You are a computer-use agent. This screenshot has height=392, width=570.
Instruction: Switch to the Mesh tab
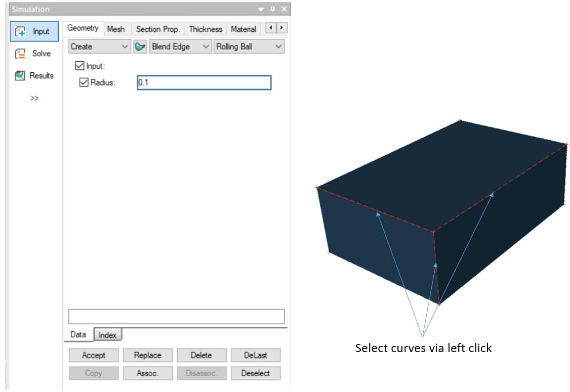point(116,29)
